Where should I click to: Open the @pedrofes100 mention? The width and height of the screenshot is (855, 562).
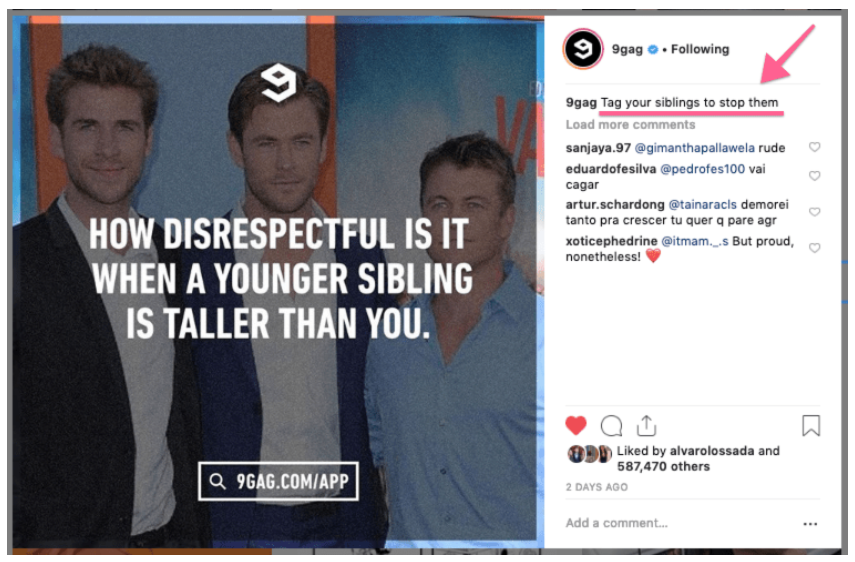[702, 169]
